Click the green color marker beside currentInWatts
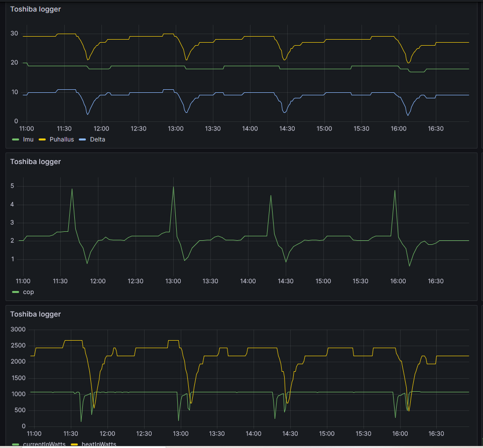483x448 pixels. (x=15, y=444)
